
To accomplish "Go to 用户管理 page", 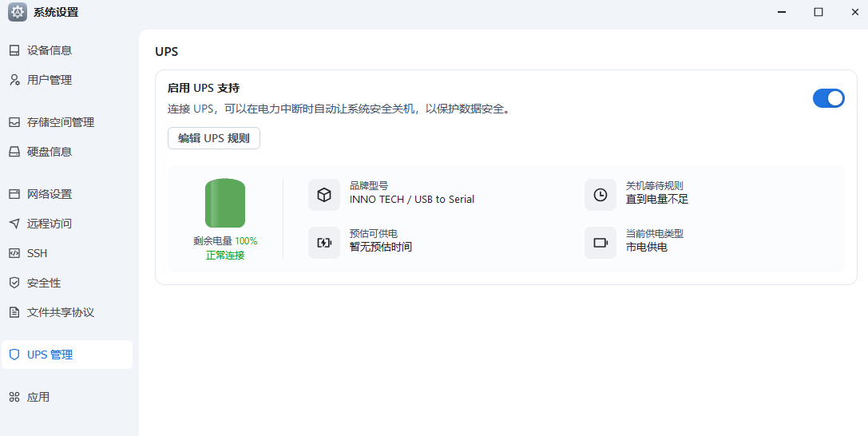I will click(x=67, y=80).
